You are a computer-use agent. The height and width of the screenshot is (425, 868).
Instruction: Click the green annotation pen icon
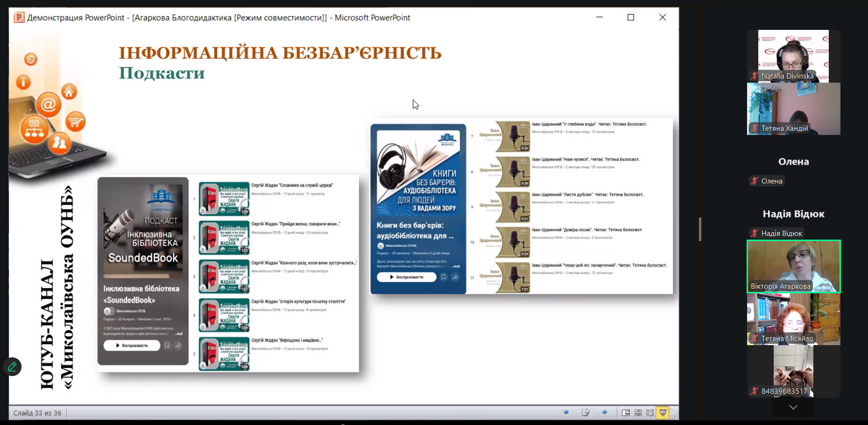click(x=12, y=367)
